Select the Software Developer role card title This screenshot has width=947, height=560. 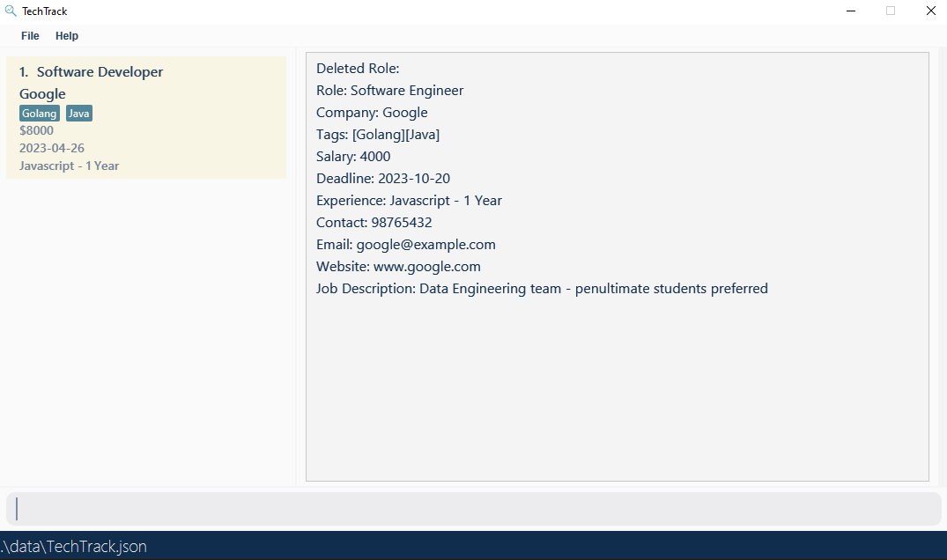pyautogui.click(x=100, y=72)
